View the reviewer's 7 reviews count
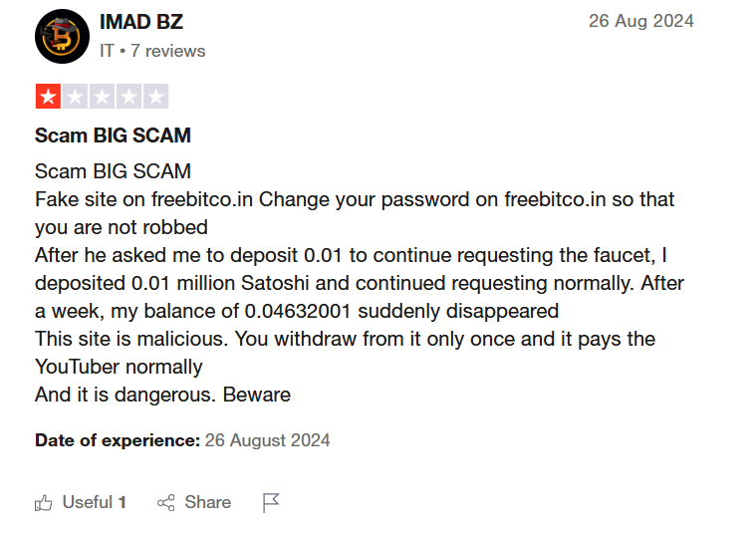Screen dimensions: 756x534 (x=167, y=51)
